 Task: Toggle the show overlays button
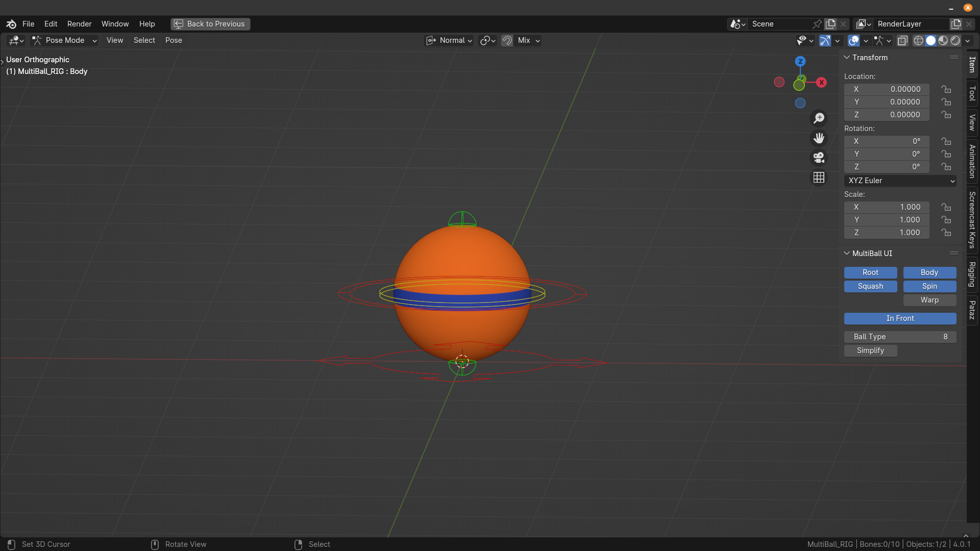[x=853, y=41]
